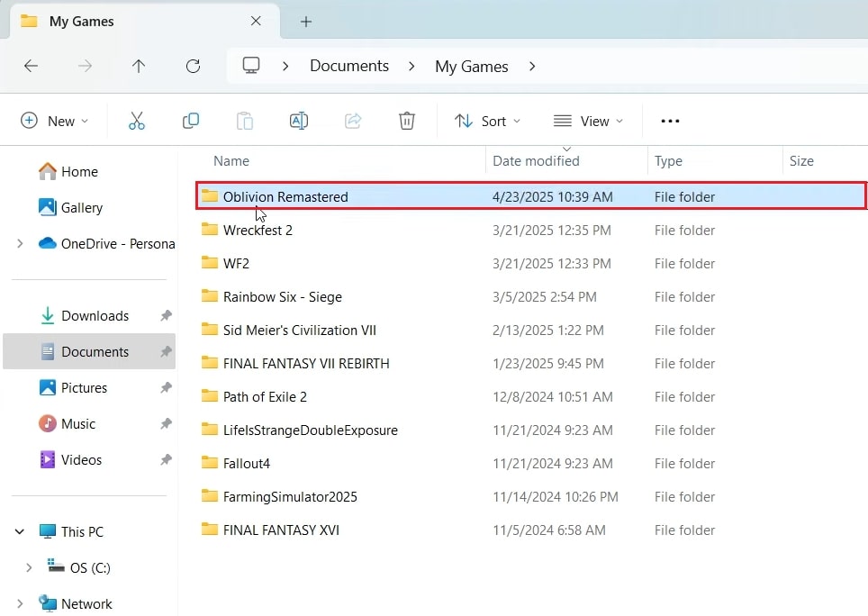The width and height of the screenshot is (868, 616).
Task: Click chevron before Documents in address bar
Action: [285, 67]
